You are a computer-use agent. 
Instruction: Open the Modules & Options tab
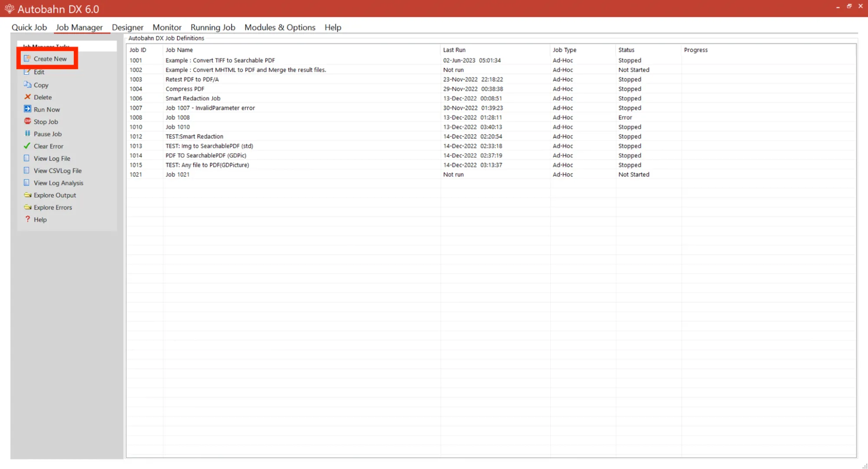280,27
